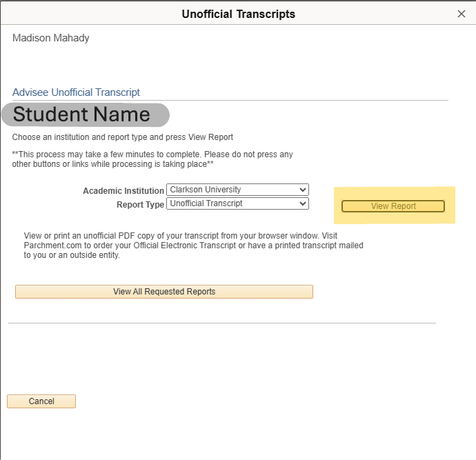Image resolution: width=476 pixels, height=460 pixels.
Task: Click the Advisee Unofficial Transcript heading
Action: click(x=76, y=92)
